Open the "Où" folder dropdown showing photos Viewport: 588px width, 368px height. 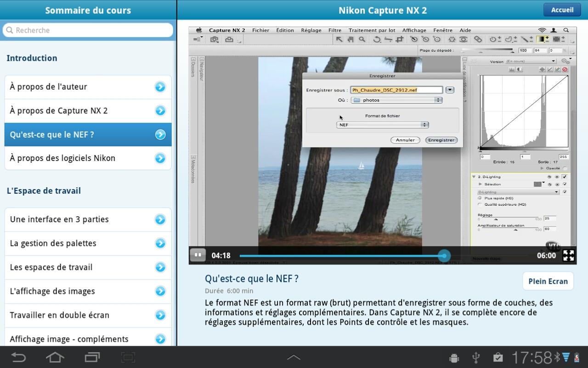(x=396, y=100)
